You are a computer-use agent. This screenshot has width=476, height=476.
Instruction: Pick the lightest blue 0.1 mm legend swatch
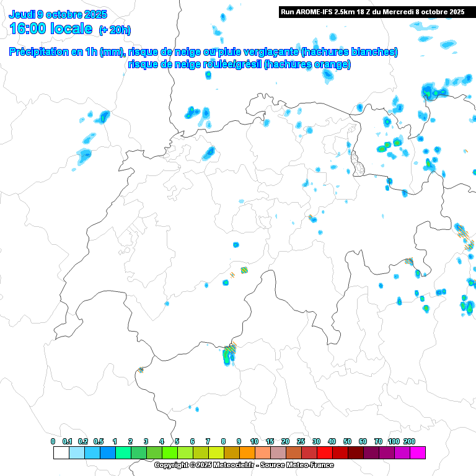[76, 453]
